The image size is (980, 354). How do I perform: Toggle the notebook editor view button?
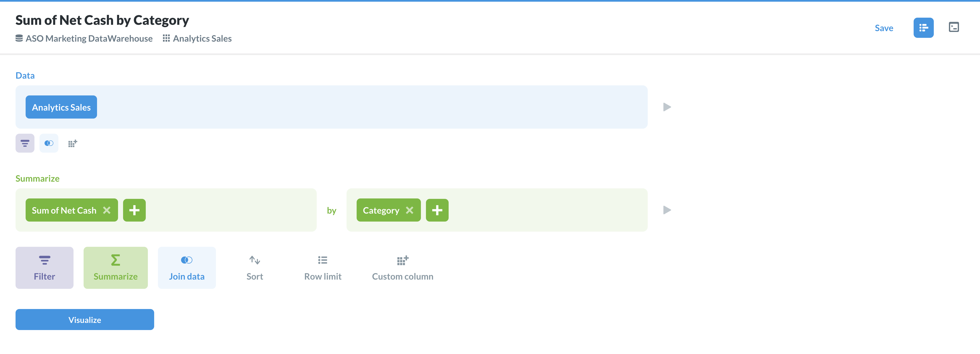[x=923, y=28]
